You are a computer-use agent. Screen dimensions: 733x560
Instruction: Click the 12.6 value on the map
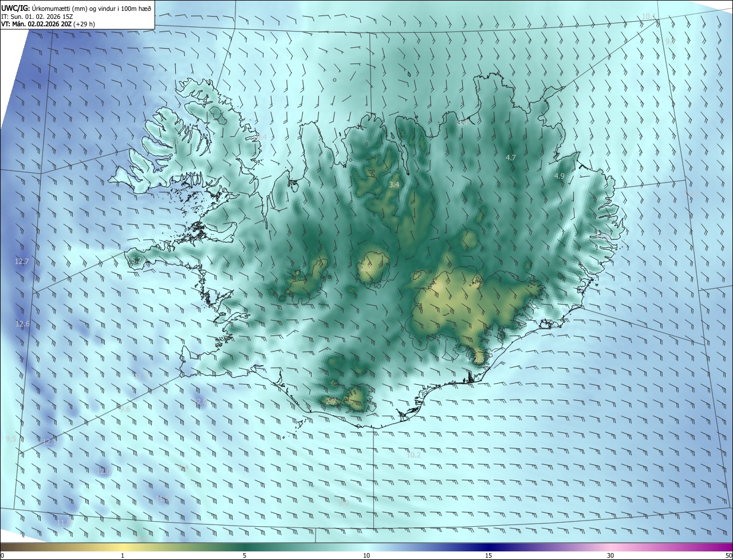click(22, 324)
